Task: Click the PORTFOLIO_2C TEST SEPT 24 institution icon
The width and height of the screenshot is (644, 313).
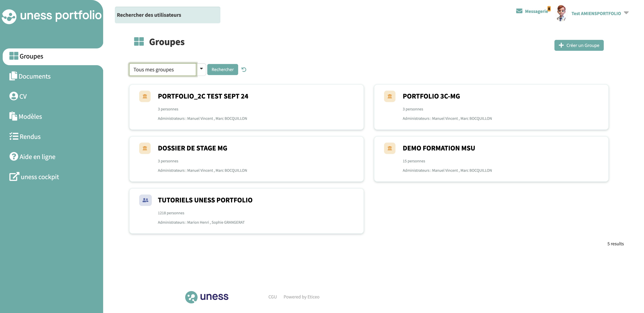Action: [x=145, y=96]
